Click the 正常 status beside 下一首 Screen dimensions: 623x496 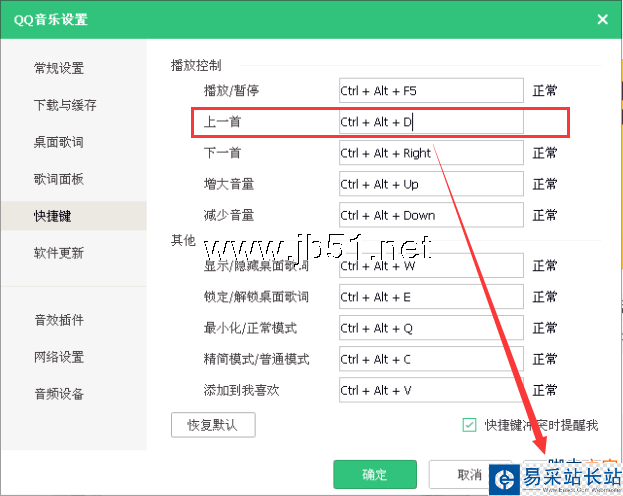[545, 153]
